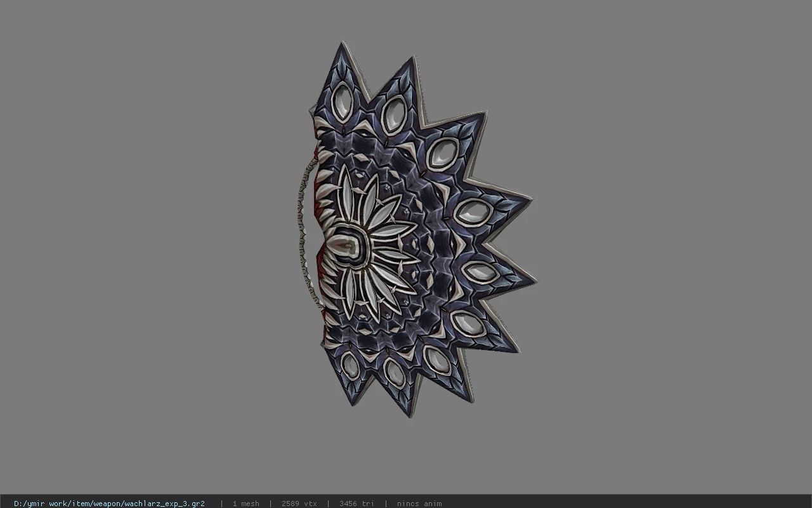Click the file path wachlarz_exp_3.gr2 in the status bar

click(109, 504)
